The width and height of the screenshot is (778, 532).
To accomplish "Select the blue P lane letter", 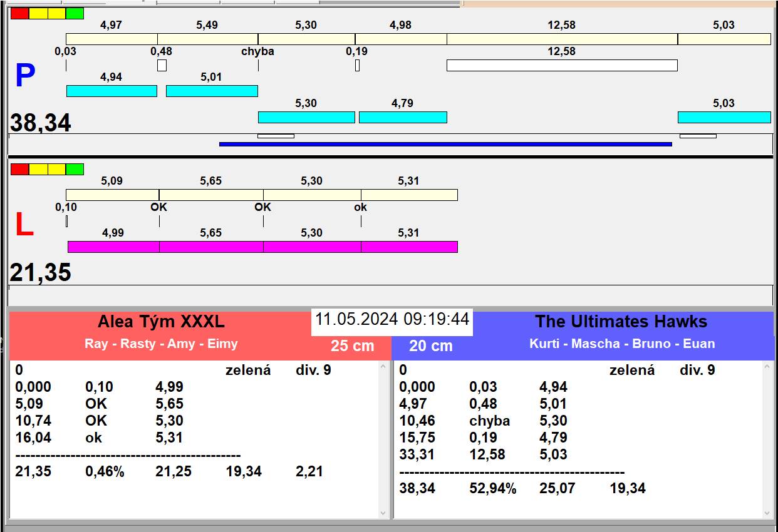I will (24, 76).
